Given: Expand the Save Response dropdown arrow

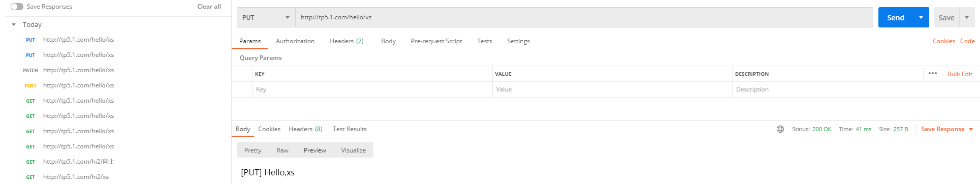Looking at the screenshot, I should (971, 129).
